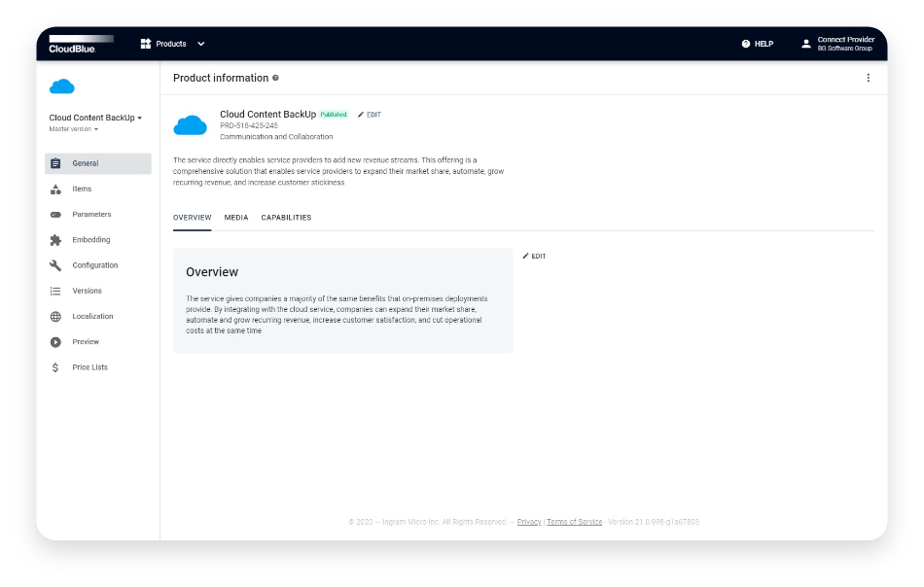The image size is (924, 587).
Task: Click the General clipboard icon
Action: [x=55, y=163]
